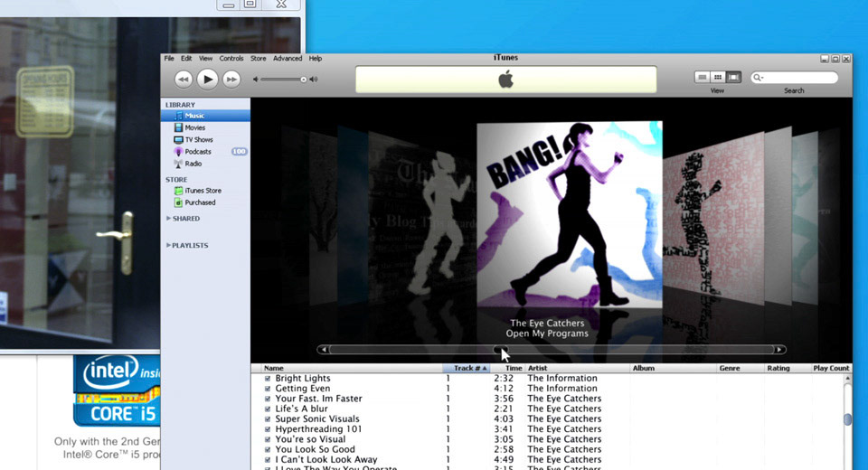
Task: Open the Controls menu
Action: (x=231, y=58)
